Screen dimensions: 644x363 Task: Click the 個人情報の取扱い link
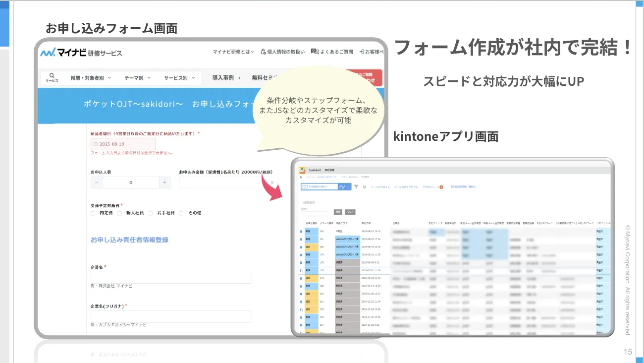coord(282,52)
